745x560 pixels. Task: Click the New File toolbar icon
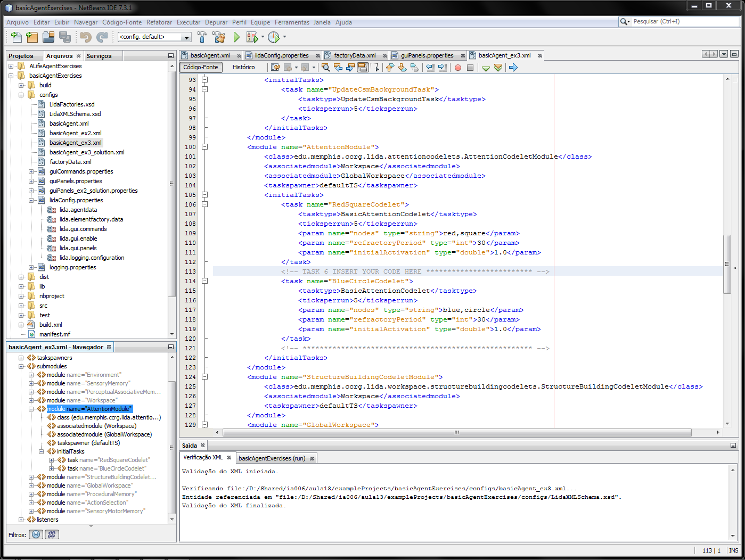17,37
